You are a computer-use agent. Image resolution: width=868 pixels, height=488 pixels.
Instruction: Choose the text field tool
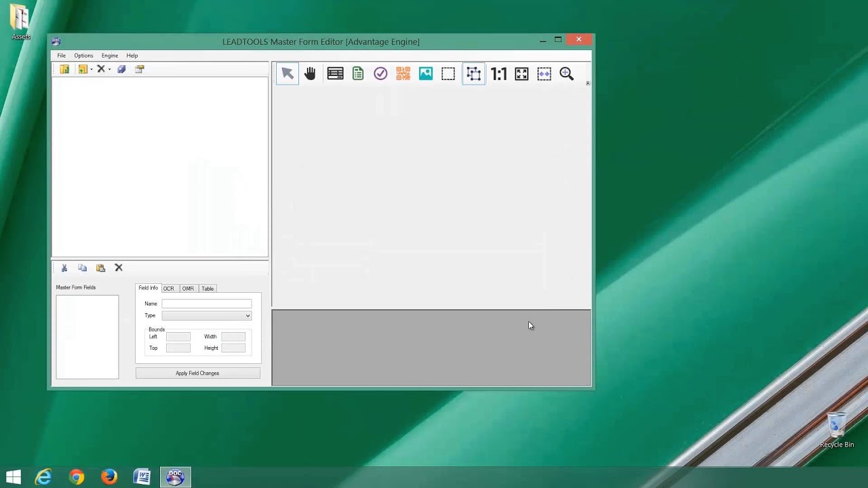335,74
